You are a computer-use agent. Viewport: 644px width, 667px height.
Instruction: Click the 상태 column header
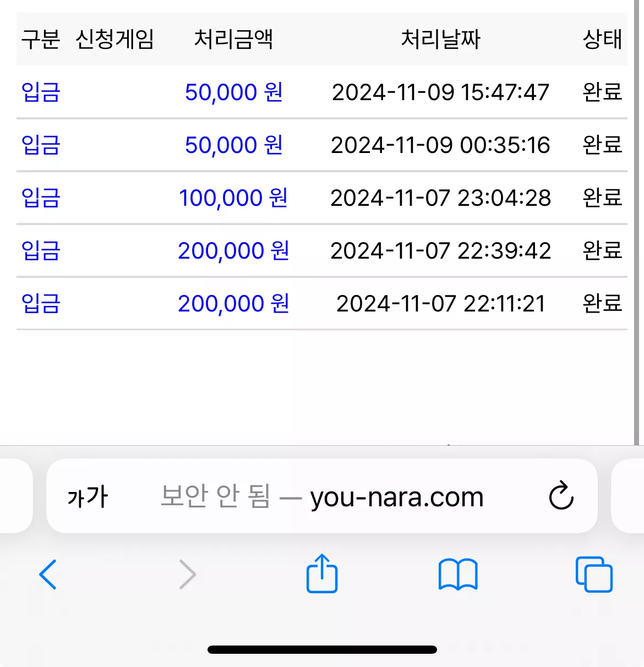tap(603, 39)
